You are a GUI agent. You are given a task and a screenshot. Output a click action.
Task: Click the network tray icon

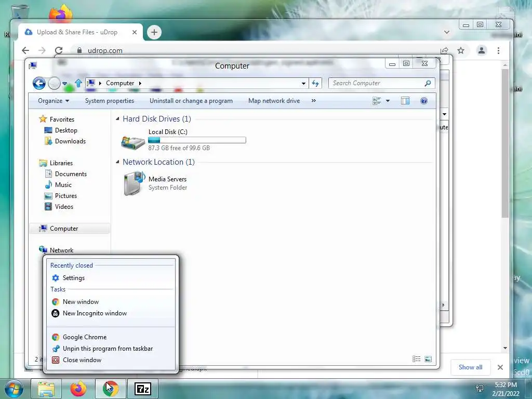[480, 389]
